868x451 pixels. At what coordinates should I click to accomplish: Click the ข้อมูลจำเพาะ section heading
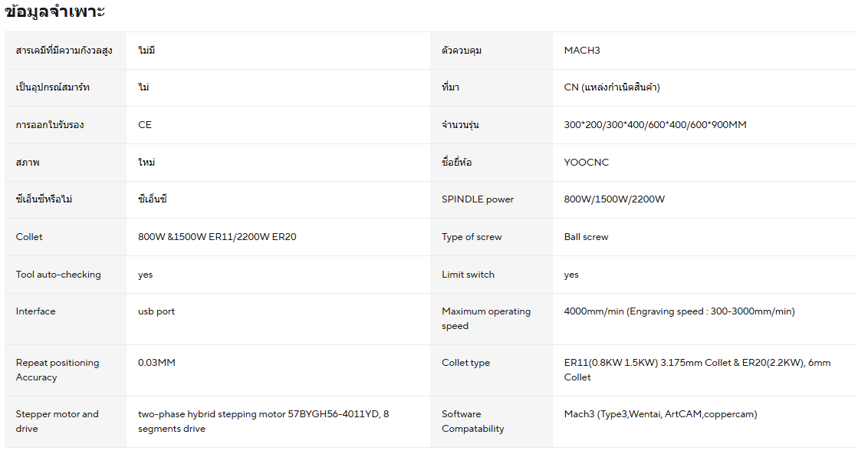click(x=54, y=12)
